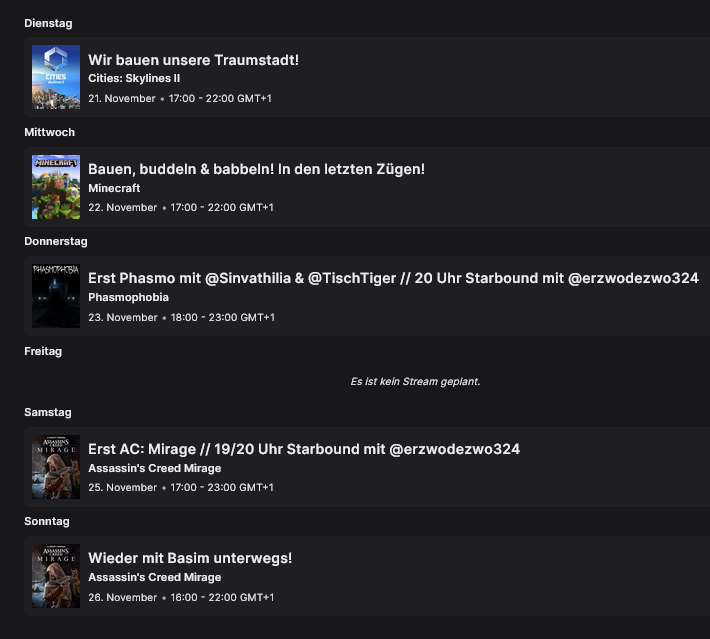The image size is (710, 639).
Task: Click the '21. November' stream date
Action: 122,98
